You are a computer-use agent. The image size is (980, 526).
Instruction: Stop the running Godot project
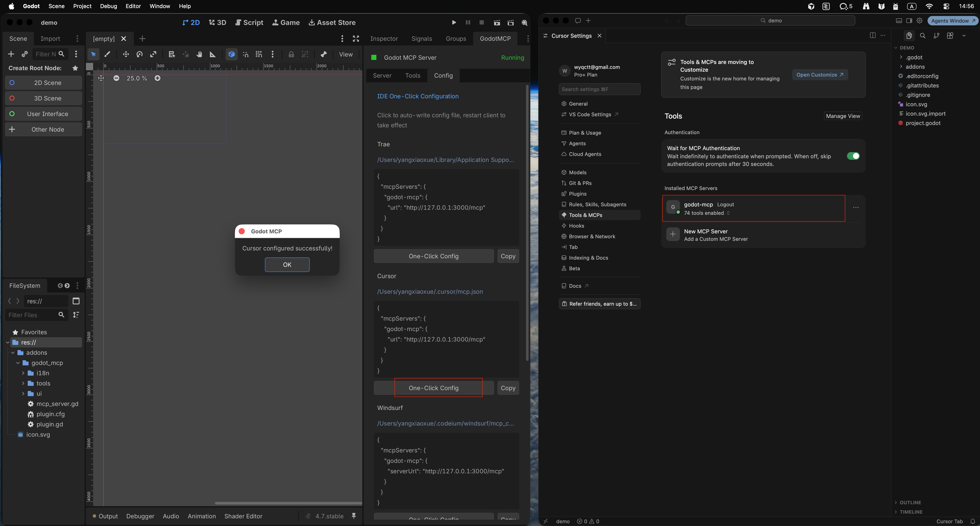pos(482,23)
